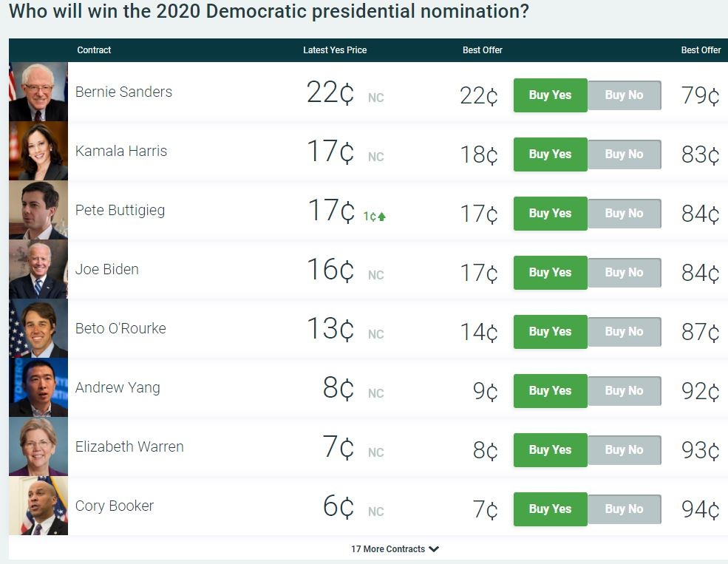Expand the 17 More Contracts list

pos(395,549)
